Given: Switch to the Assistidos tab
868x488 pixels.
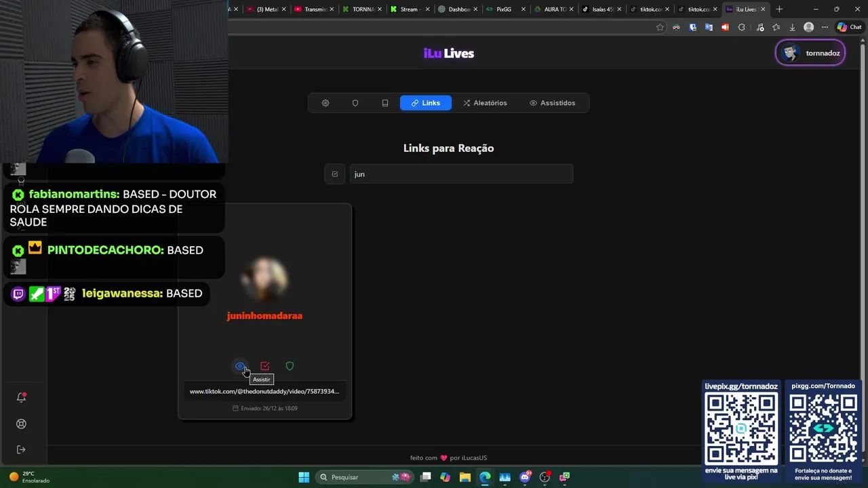Looking at the screenshot, I should coord(553,103).
